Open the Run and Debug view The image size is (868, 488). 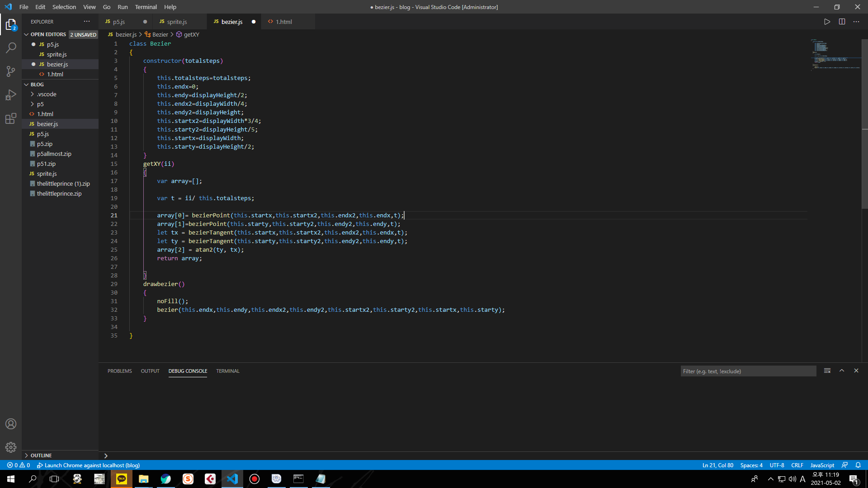[x=11, y=95]
